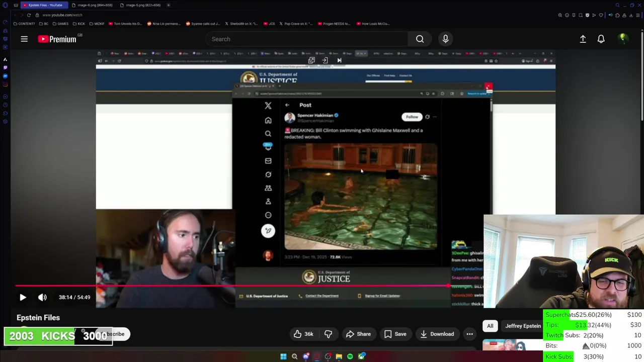Open the JCS bookmark
This screenshot has height=362, width=644.
tap(270, 24)
